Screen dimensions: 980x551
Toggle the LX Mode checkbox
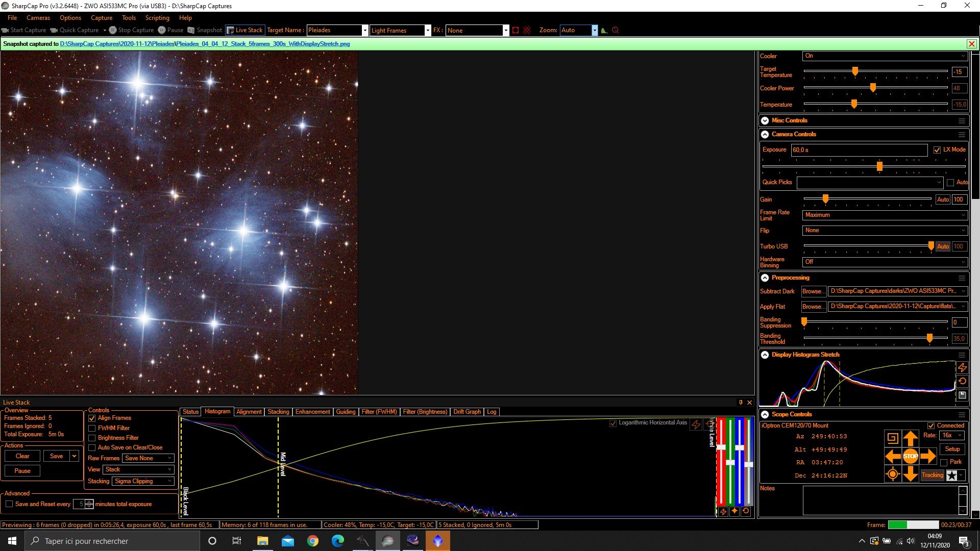[937, 150]
